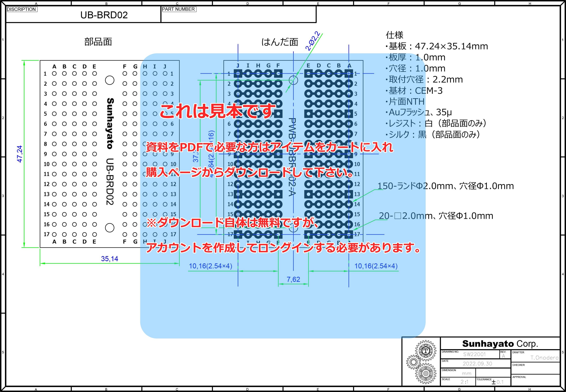Click the Sunhayato gear logo in title block

[421, 362]
